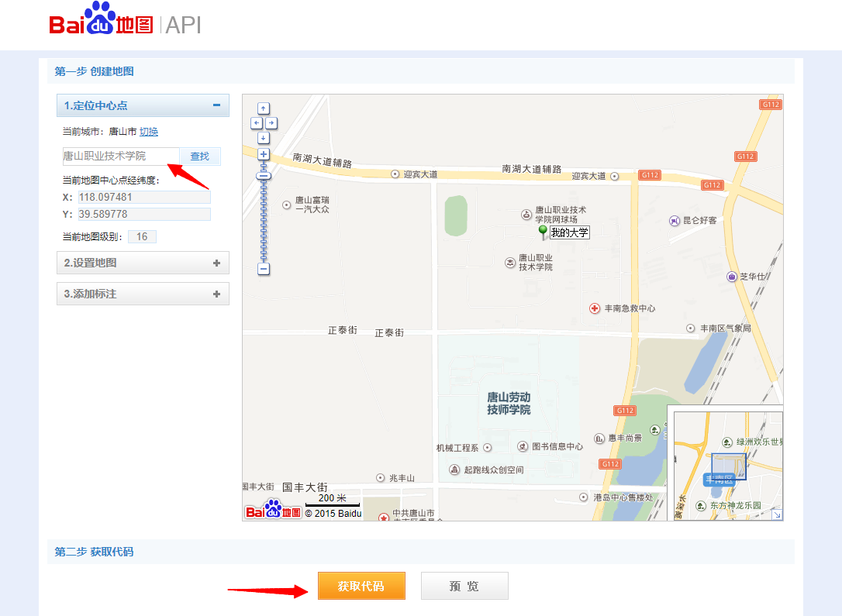Select the Y coordinate value field
The height and width of the screenshot is (616, 842).
(x=143, y=214)
